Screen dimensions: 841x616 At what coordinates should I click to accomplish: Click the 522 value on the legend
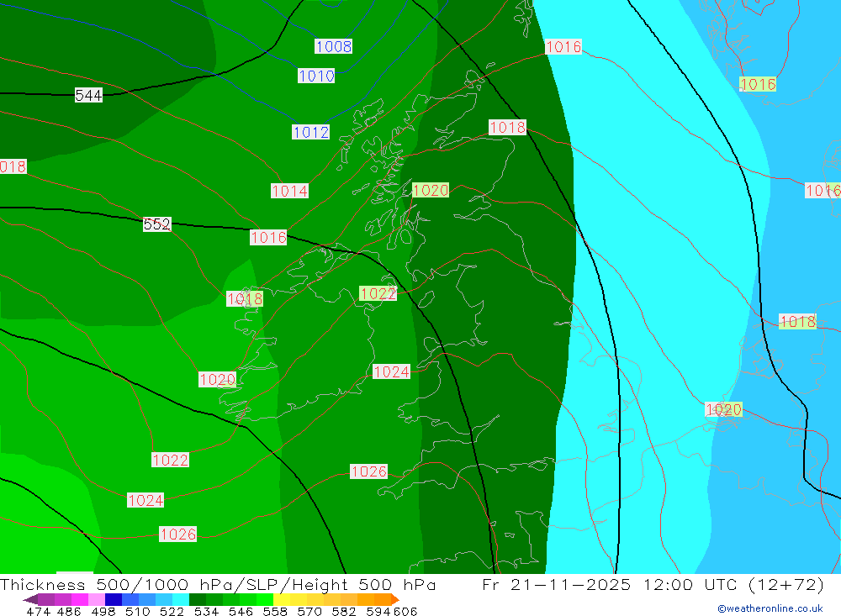pyautogui.click(x=172, y=611)
